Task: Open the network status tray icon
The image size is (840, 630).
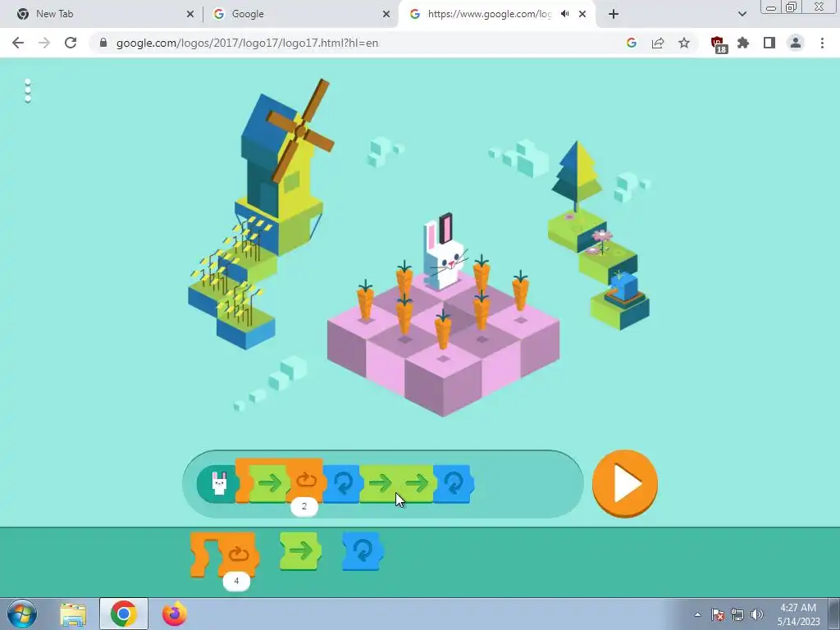Action: click(737, 614)
